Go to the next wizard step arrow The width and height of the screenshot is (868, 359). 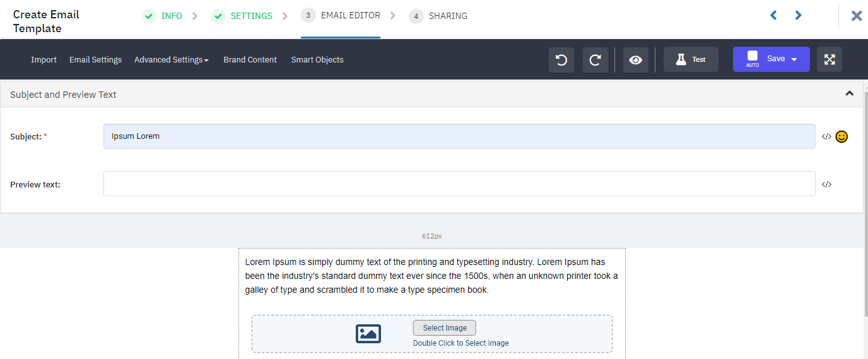coord(799,15)
